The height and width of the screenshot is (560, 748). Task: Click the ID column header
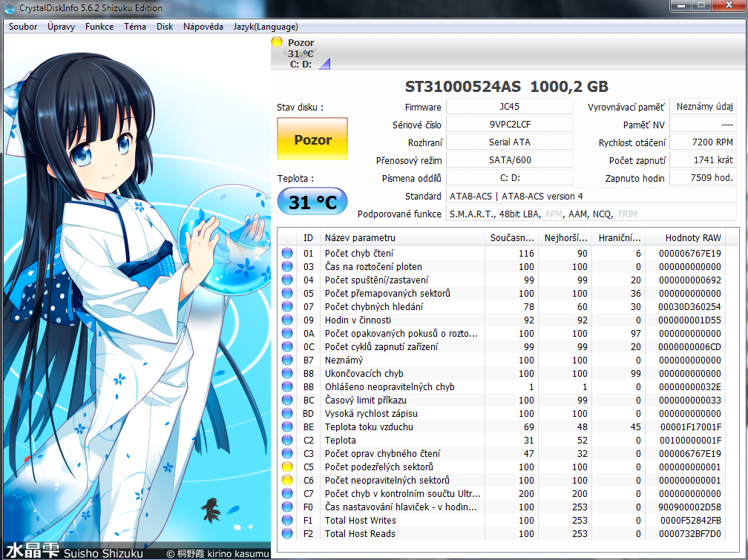point(308,237)
